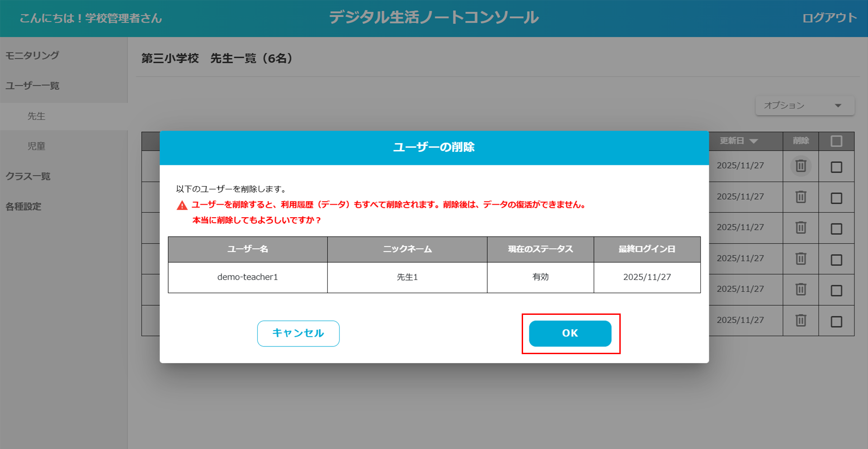This screenshot has width=868, height=449.
Task: Click the trash icon in second row
Action: [x=801, y=197]
